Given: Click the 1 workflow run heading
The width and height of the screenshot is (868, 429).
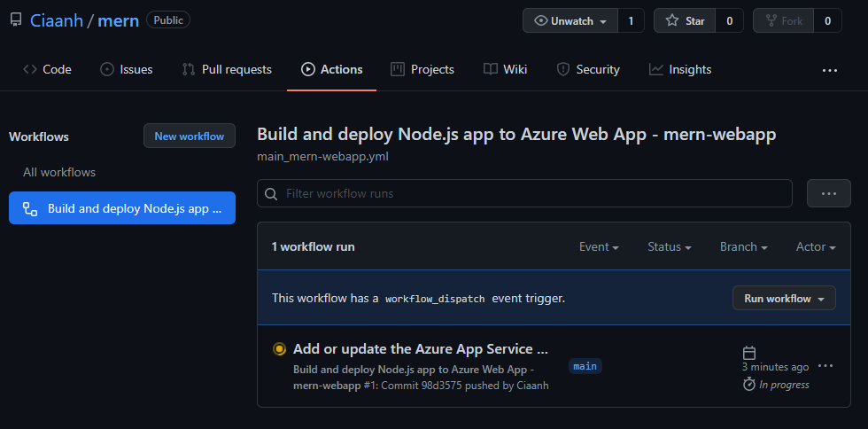Looking at the screenshot, I should [x=313, y=246].
